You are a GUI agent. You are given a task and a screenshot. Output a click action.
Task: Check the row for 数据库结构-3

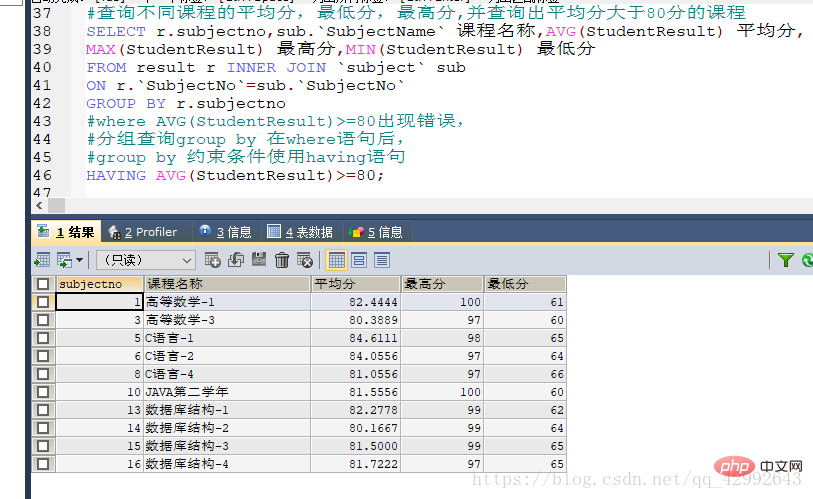43,446
